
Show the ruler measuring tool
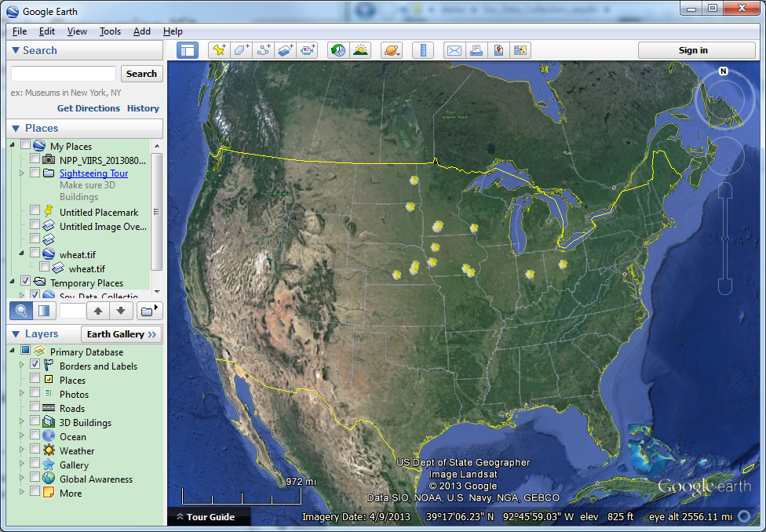coord(423,50)
